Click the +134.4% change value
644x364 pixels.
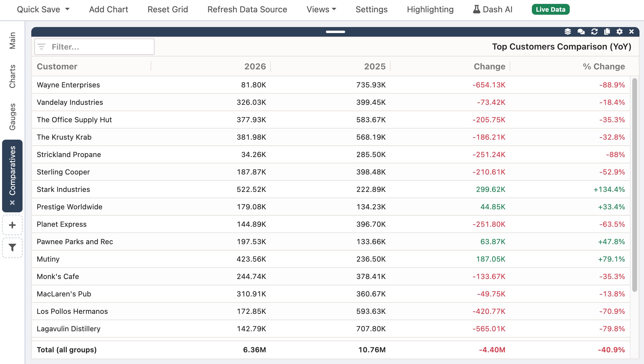pos(609,190)
